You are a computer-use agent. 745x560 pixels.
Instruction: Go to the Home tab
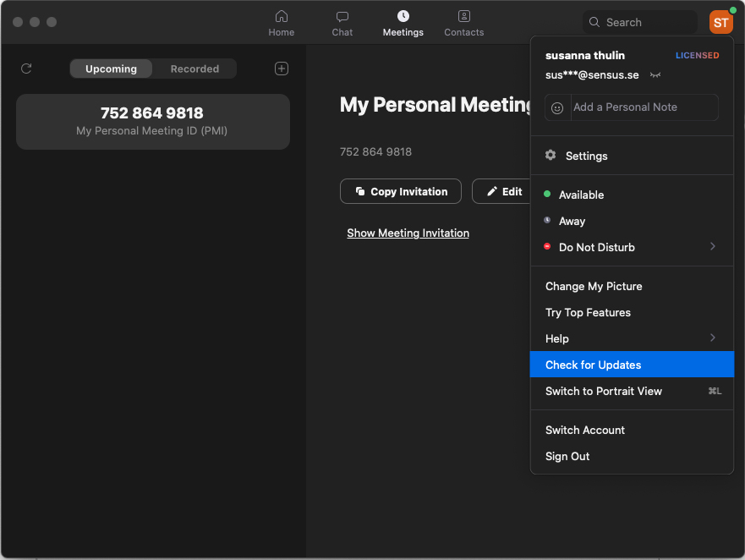pyautogui.click(x=281, y=24)
